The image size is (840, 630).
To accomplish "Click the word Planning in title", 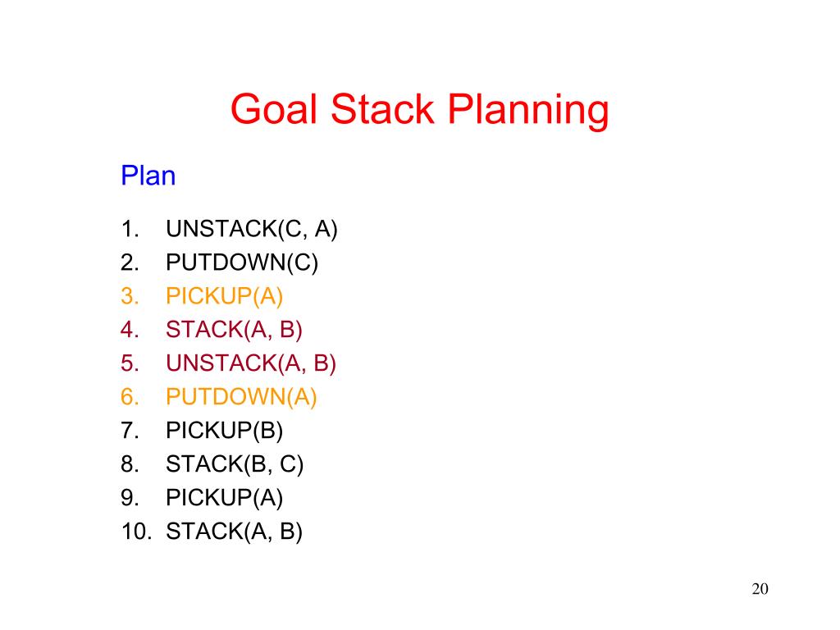I will pyautogui.click(x=528, y=110).
